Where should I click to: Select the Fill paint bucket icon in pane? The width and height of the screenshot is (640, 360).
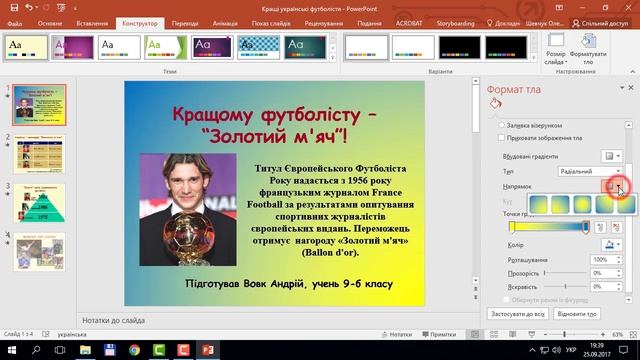[495, 104]
